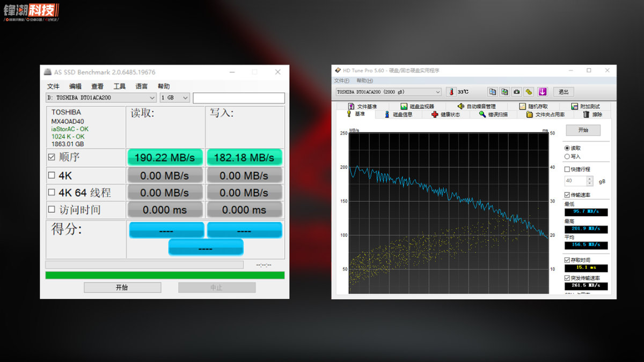Select the 写入 radio button
Viewport: 644px width, 362px height.
coord(567,157)
